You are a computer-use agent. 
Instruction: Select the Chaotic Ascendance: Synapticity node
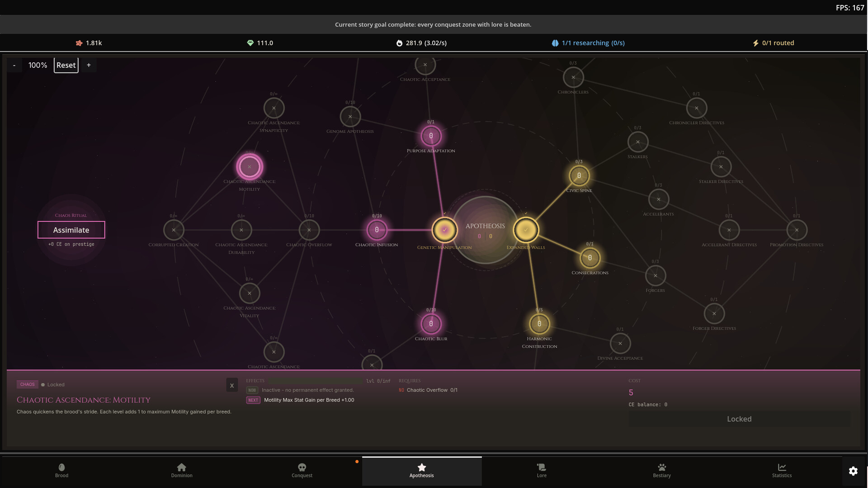pyautogui.click(x=274, y=108)
